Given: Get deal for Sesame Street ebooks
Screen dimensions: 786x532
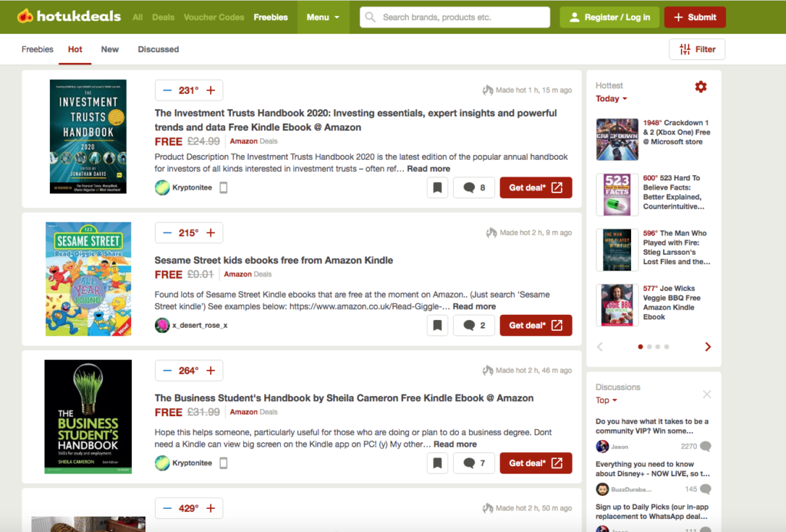Looking at the screenshot, I should click(x=536, y=325).
